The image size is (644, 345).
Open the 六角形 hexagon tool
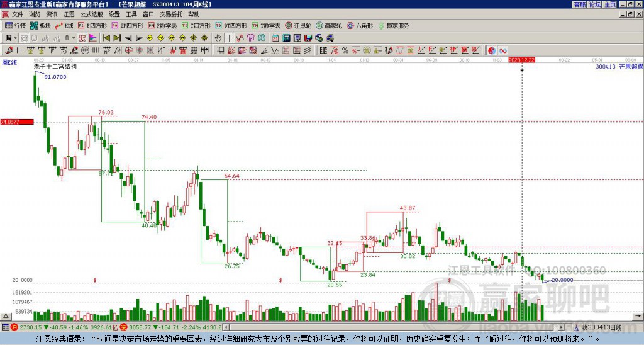click(360, 25)
